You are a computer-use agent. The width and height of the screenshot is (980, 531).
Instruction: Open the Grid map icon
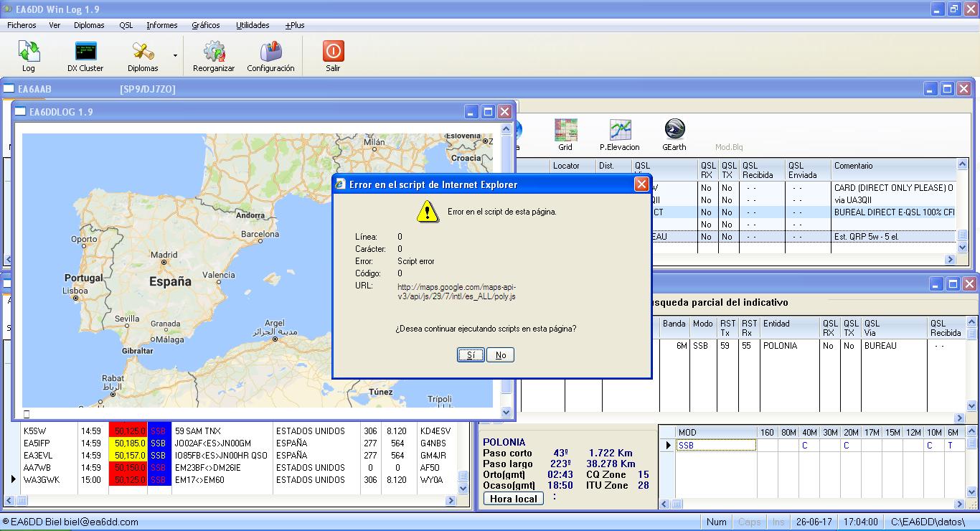coord(565,135)
